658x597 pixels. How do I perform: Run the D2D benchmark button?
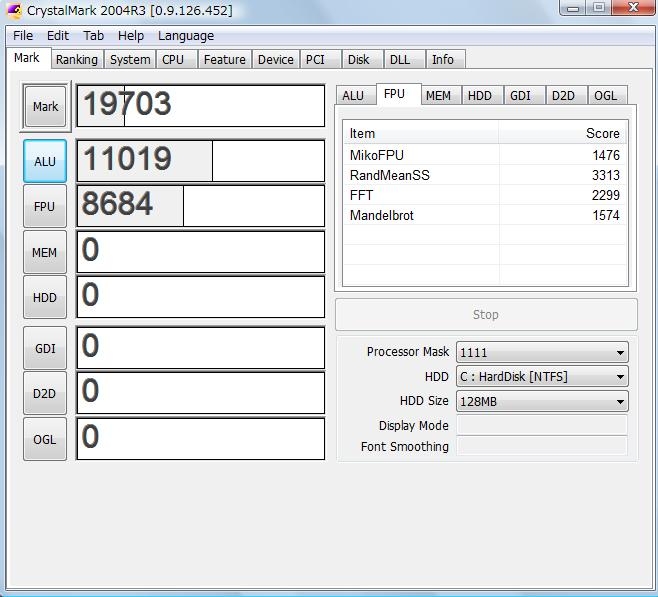tap(45, 394)
